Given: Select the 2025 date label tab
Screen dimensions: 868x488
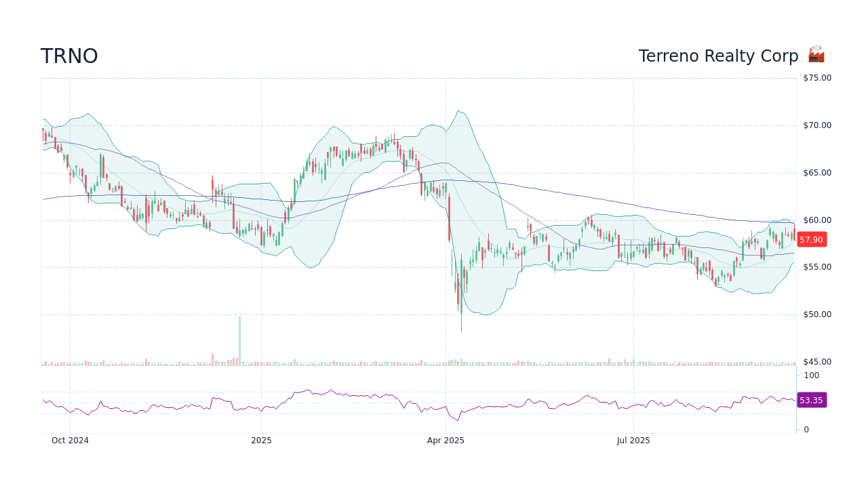Looking at the screenshot, I should click(261, 440).
